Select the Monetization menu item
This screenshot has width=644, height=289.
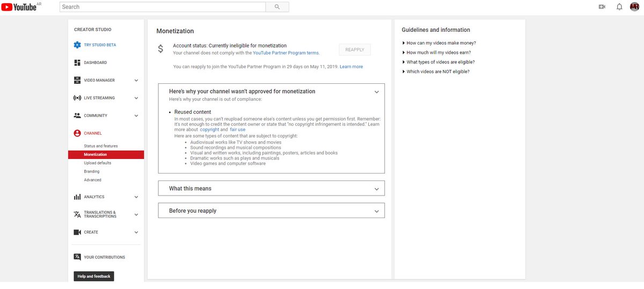tap(106, 155)
